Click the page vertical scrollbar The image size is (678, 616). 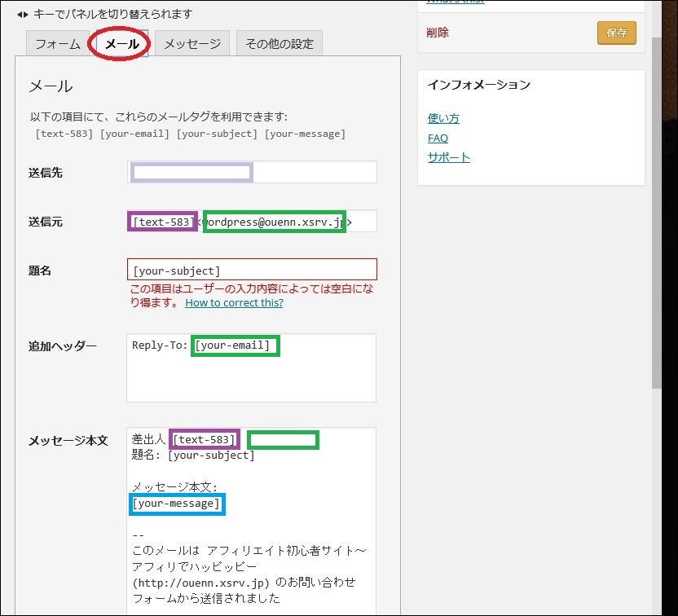tap(656, 212)
